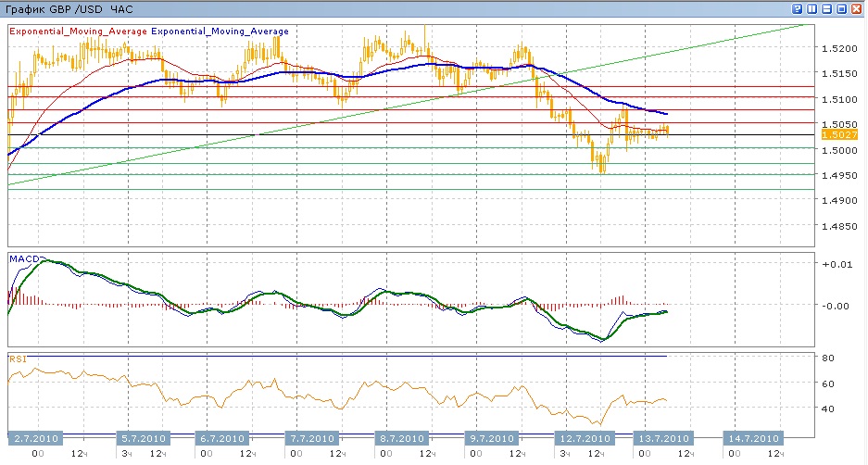Click the chart title График GBP/USD ЧАС
The height and width of the screenshot is (465, 868).
[x=69, y=8]
